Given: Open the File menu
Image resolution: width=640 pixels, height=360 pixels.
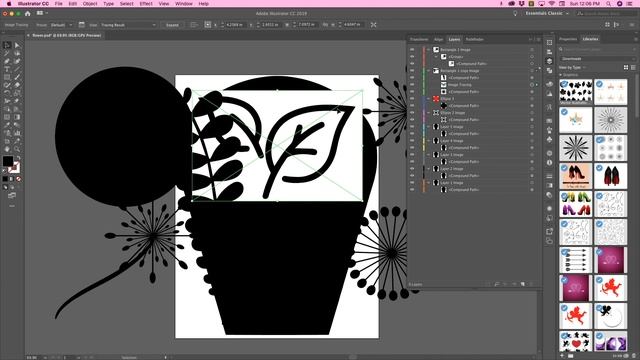Looking at the screenshot, I should 59,4.
